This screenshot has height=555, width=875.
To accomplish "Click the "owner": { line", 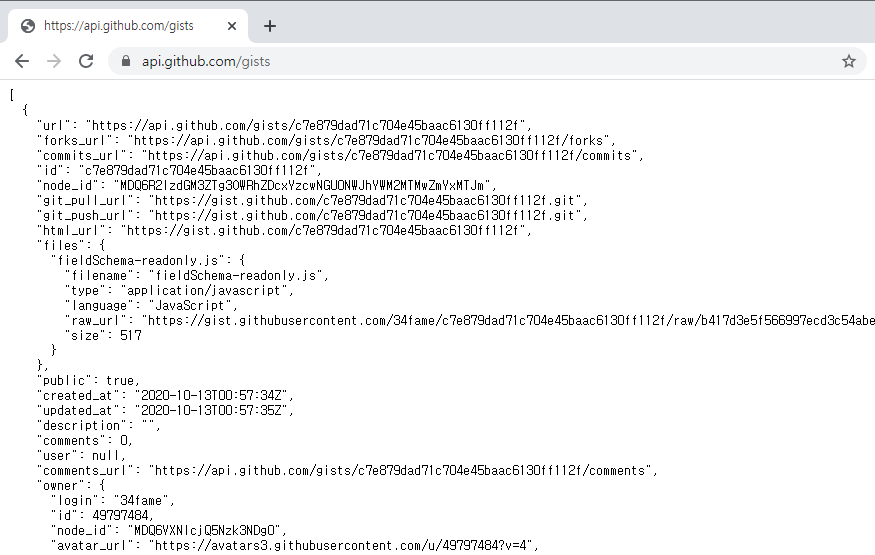I will pos(71,486).
